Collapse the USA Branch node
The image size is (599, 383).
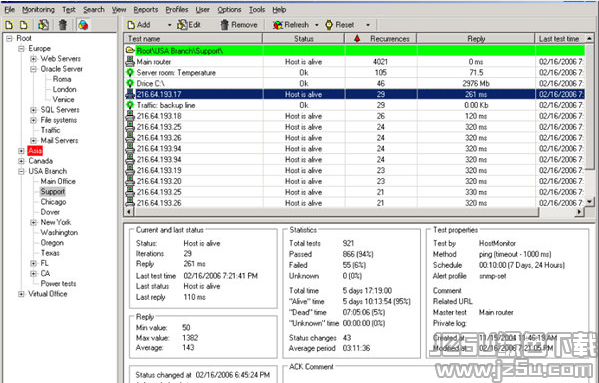tap(21, 171)
